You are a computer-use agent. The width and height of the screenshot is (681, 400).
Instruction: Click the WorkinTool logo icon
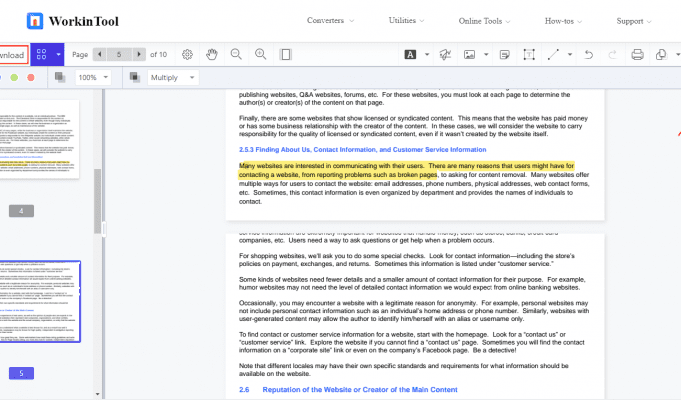(35, 21)
